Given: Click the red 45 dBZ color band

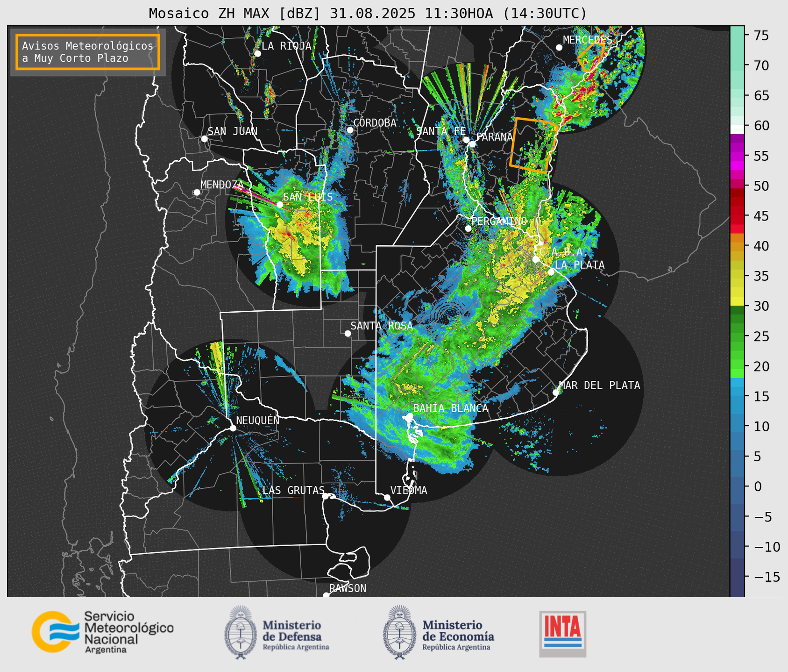Looking at the screenshot, I should coord(737,216).
